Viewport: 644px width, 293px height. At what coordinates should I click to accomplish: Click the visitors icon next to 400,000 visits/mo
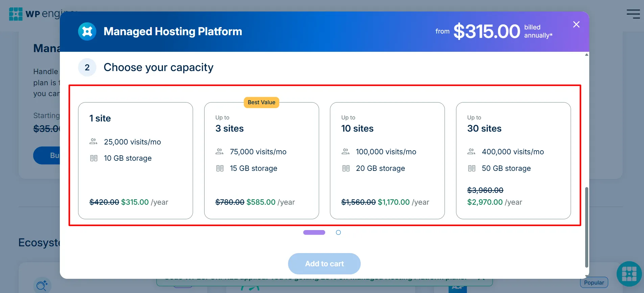pos(471,151)
